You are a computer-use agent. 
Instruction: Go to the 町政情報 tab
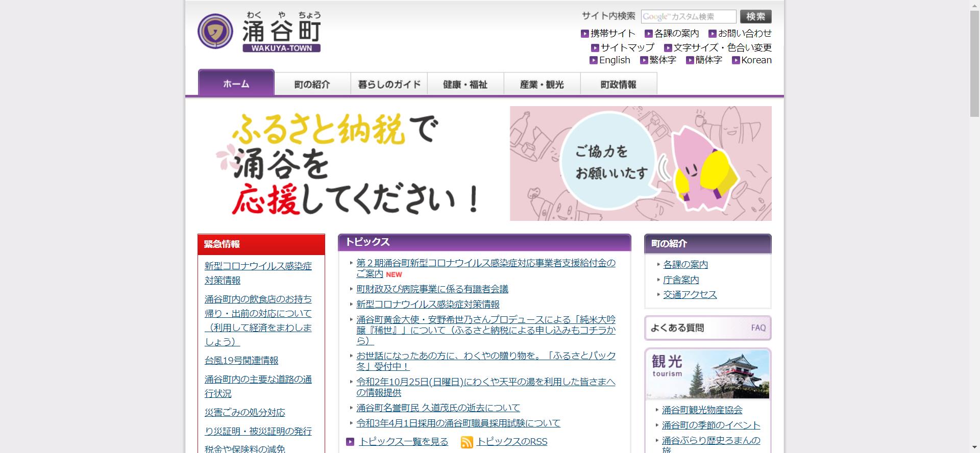pos(619,84)
